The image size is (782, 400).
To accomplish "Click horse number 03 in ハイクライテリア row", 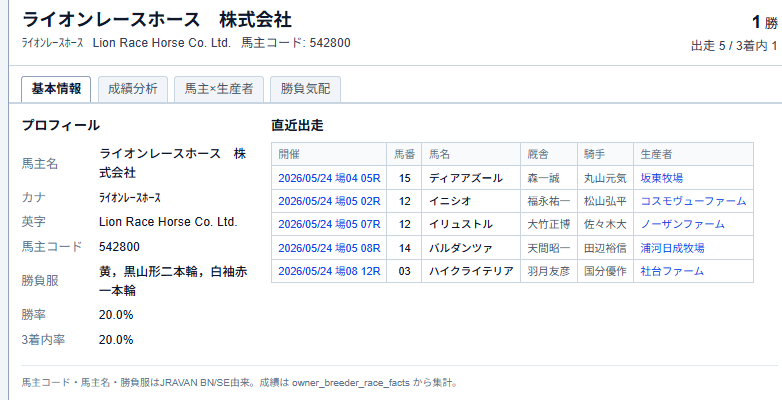I will click(404, 271).
